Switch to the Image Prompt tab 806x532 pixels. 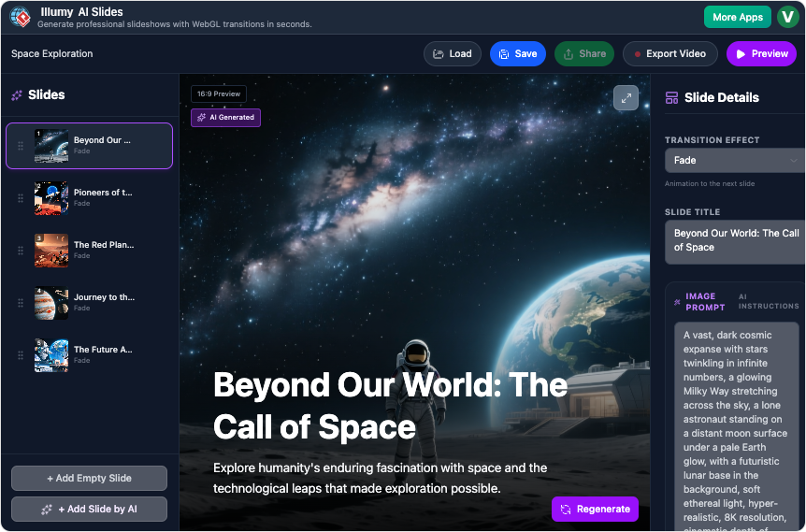704,302
